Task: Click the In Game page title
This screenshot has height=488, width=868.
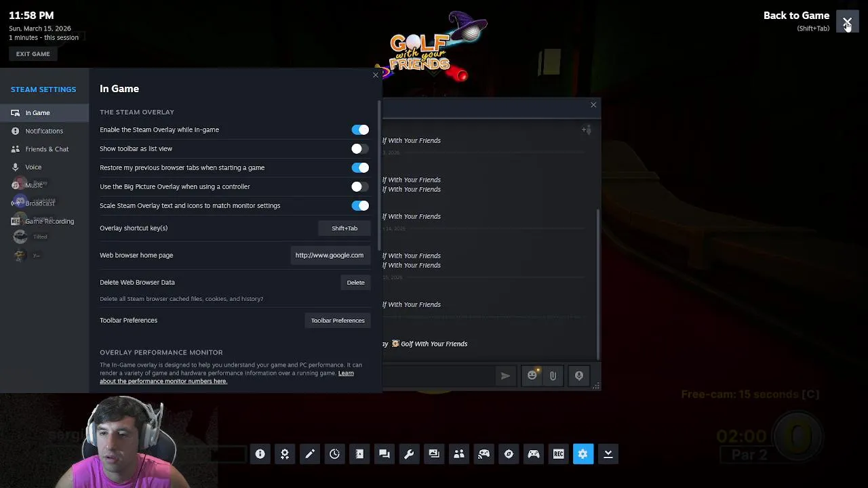Action: pyautogui.click(x=119, y=89)
